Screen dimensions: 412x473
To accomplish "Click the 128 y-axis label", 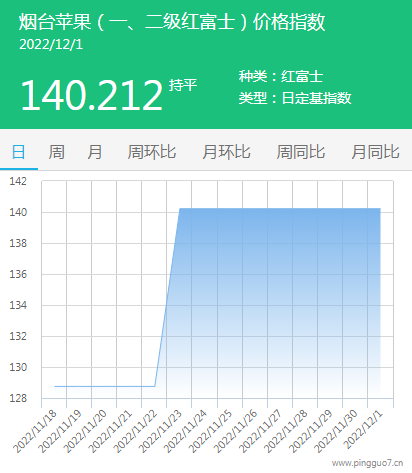I will (x=18, y=398).
